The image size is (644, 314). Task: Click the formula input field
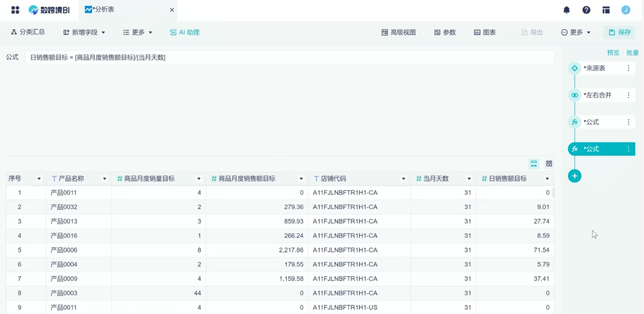[290, 57]
